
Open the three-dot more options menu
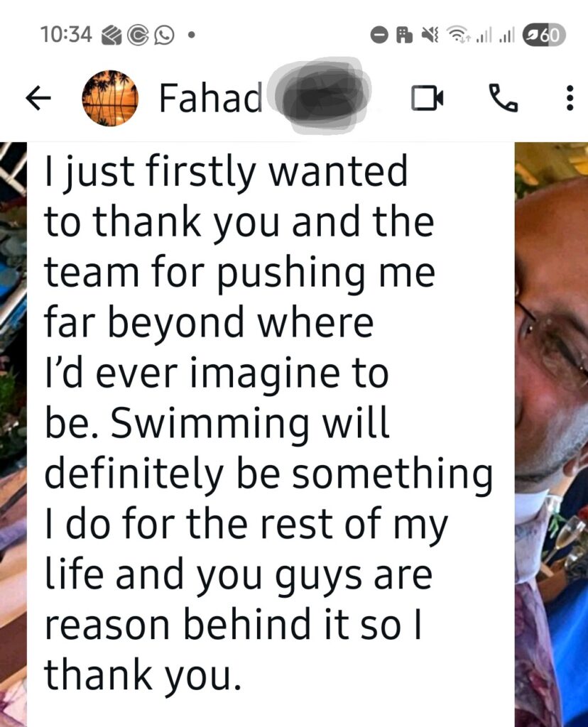(x=568, y=99)
